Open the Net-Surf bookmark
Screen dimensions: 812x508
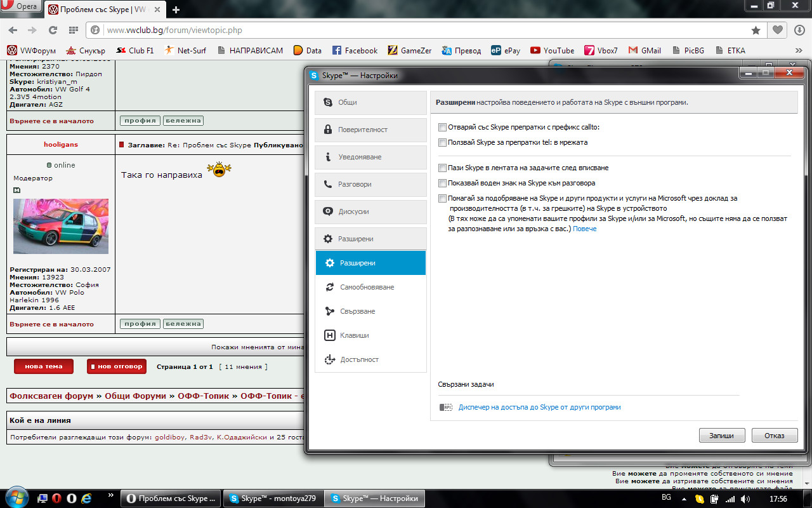(185, 50)
